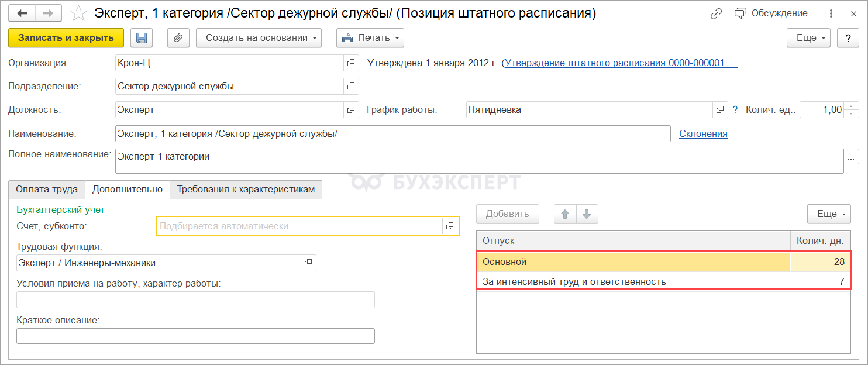Screen dimensions: 868x365
Task: Click the forward navigation arrow
Action: point(49,13)
